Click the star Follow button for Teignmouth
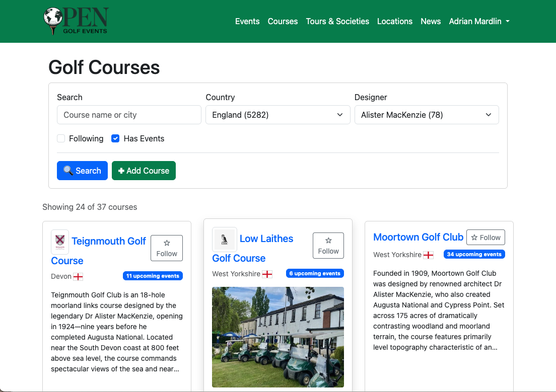 coord(167,248)
